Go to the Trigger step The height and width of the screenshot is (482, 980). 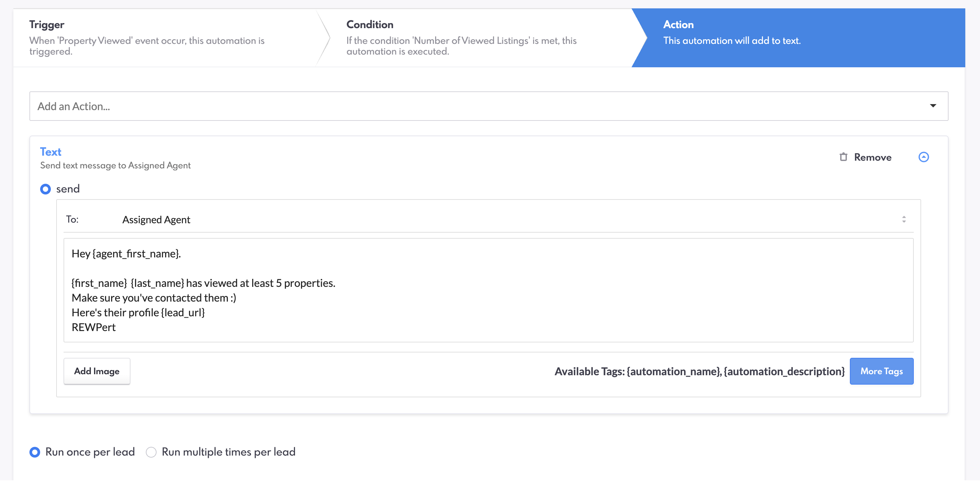(164, 38)
